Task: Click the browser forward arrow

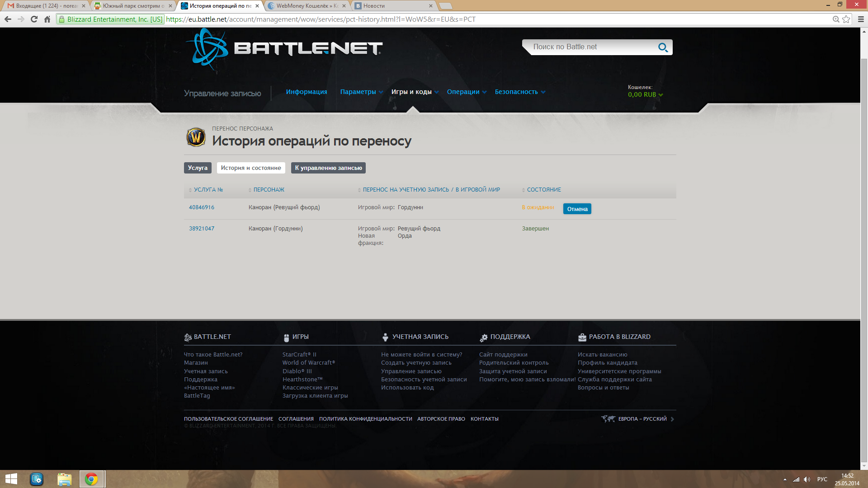Action: [x=21, y=19]
